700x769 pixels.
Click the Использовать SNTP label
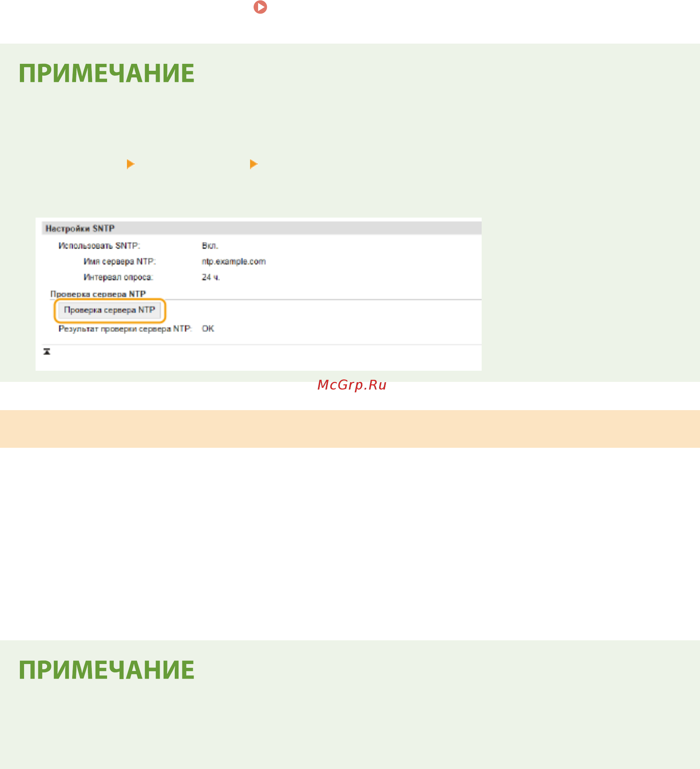click(99, 246)
